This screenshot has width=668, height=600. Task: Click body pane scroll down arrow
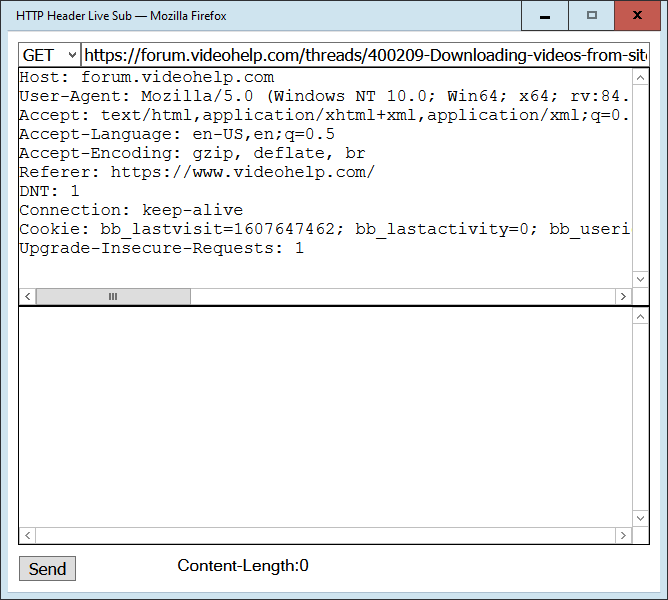tap(640, 518)
